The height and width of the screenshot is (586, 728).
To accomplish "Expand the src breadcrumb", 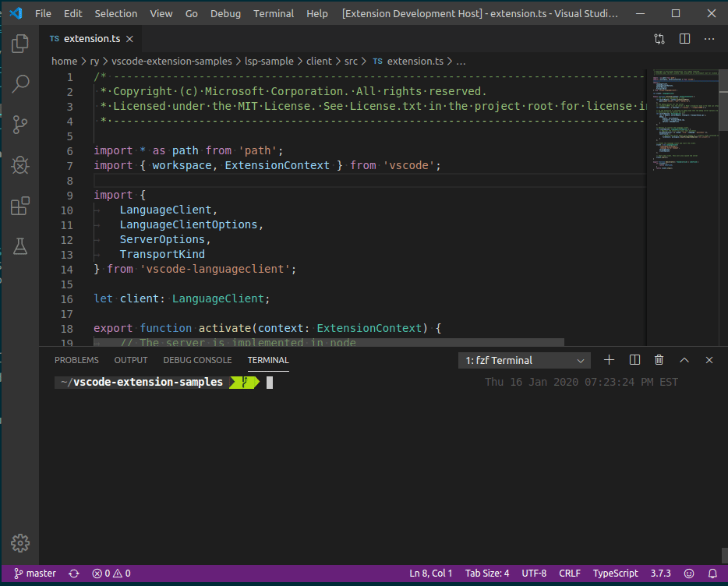I will [x=351, y=62].
